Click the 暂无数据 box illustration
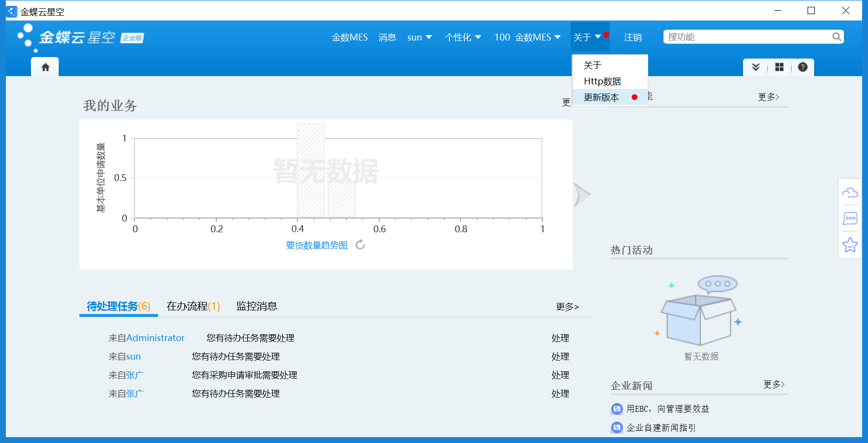868x443 pixels. pyautogui.click(x=698, y=311)
